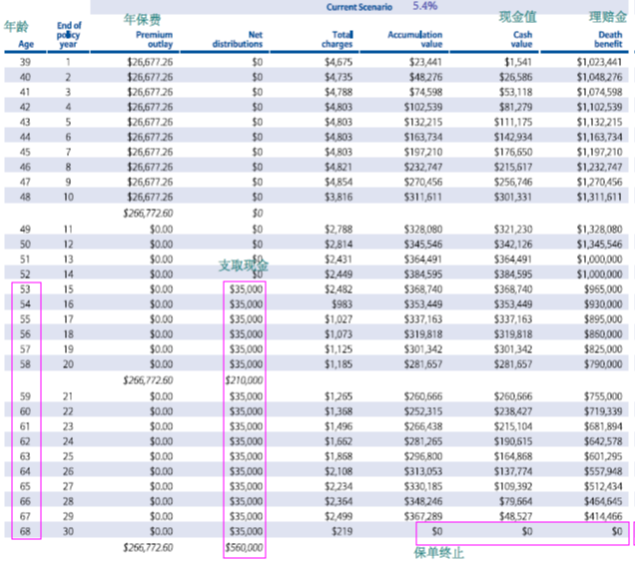The width and height of the screenshot is (635, 565).
Task: Select the 'Cash value' column header
Action: click(522, 39)
